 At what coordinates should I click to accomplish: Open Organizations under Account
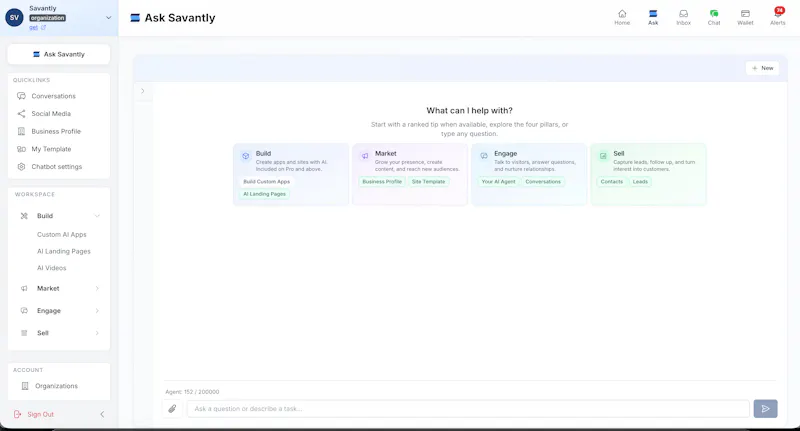click(x=59, y=386)
